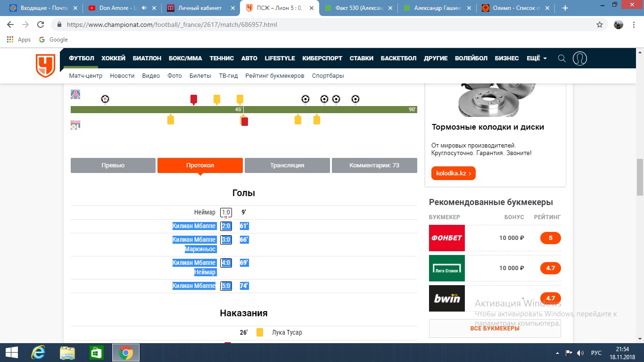Open the Лига Ставок bookmaker logo

(447, 268)
